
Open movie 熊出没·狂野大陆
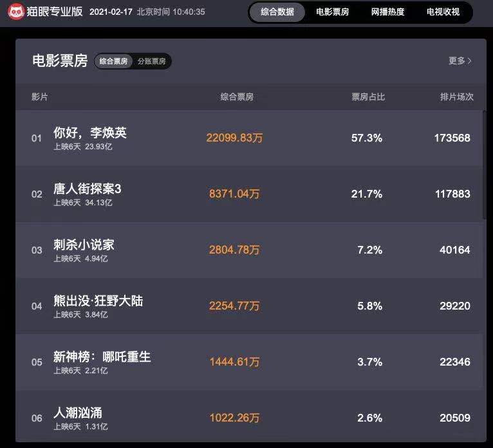point(98,301)
